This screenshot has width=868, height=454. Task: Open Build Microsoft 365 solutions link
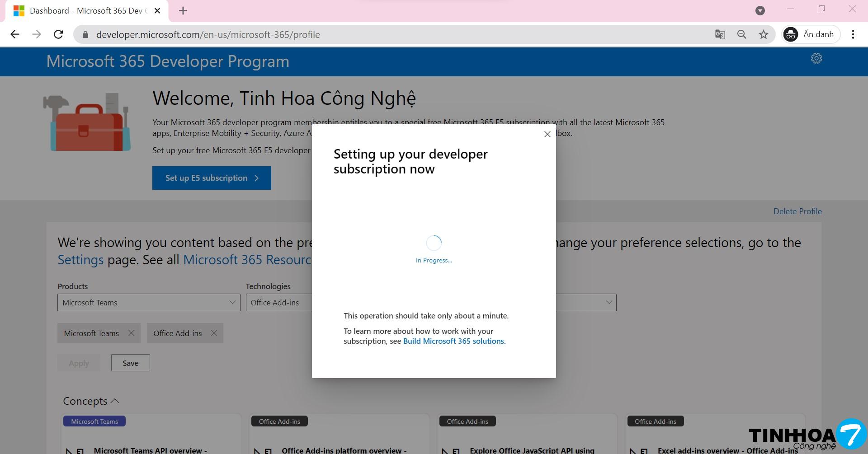tap(453, 341)
